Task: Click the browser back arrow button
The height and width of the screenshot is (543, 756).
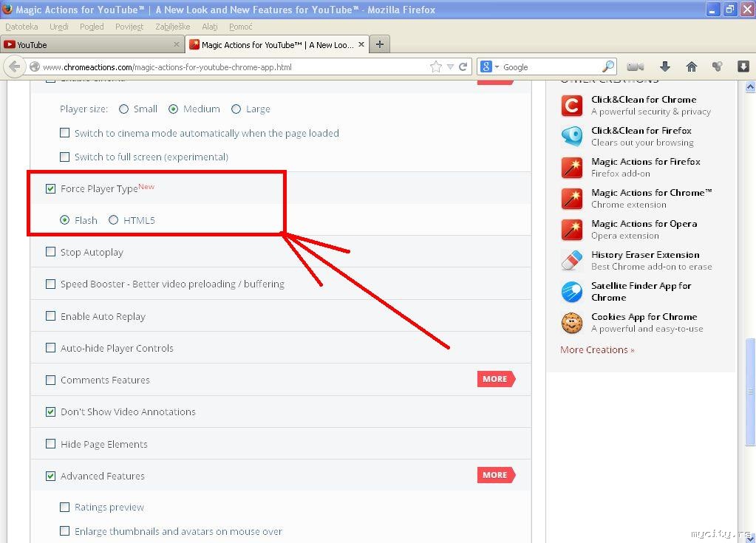Action: coord(15,66)
